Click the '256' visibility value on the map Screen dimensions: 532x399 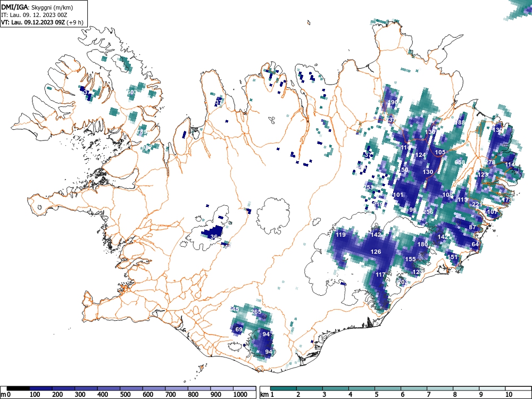(428, 212)
